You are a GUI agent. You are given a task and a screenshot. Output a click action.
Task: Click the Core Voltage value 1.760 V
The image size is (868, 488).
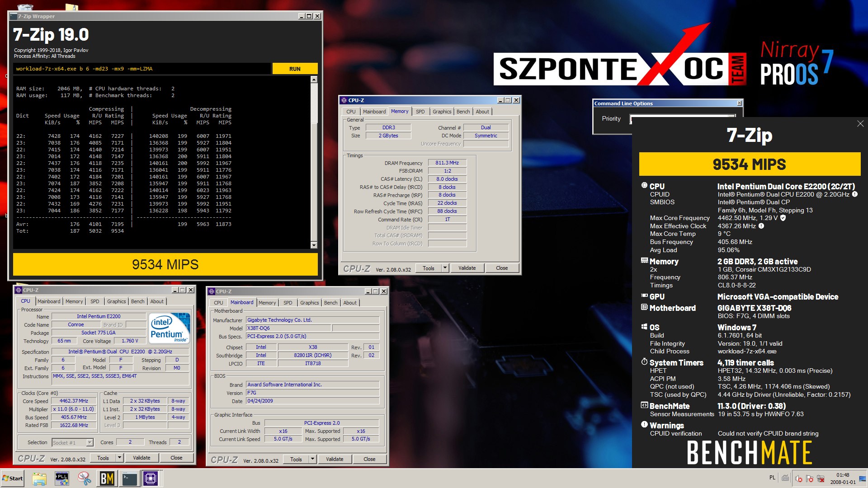pyautogui.click(x=130, y=341)
